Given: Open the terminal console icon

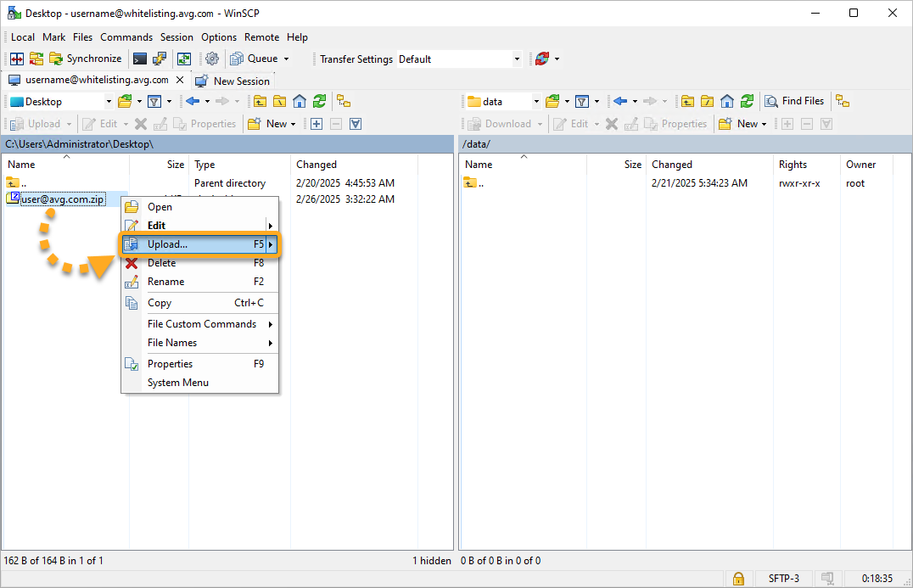Looking at the screenshot, I should 140,59.
